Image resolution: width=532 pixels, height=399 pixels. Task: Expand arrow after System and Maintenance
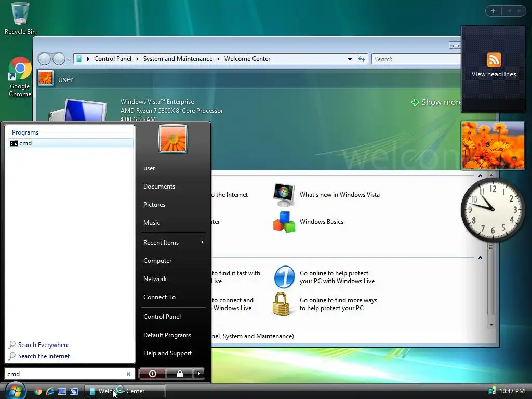(219, 59)
